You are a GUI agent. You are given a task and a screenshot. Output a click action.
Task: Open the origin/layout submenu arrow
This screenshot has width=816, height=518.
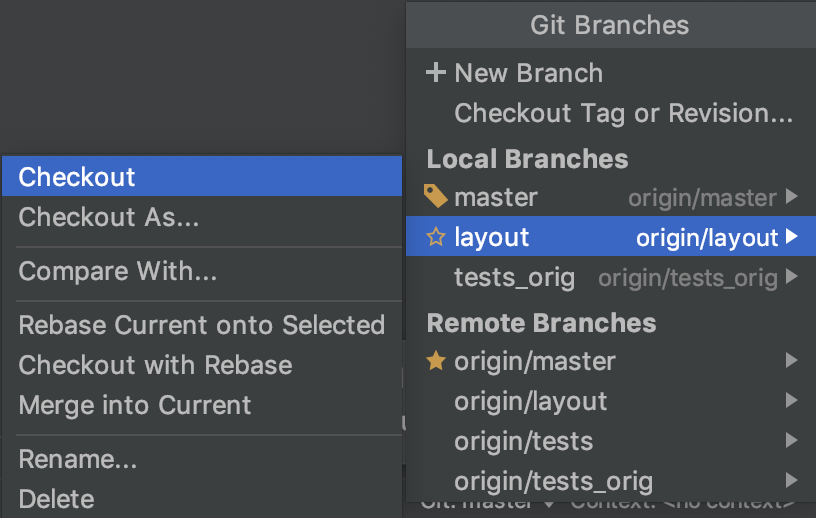pos(792,401)
